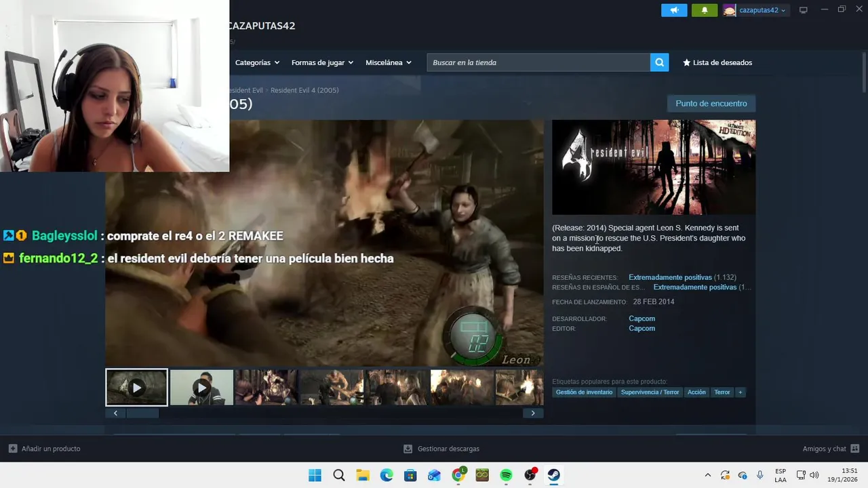Image resolution: width=868 pixels, height=488 pixels.
Task: Focus the Buscar en la tienda field
Action: 538,62
